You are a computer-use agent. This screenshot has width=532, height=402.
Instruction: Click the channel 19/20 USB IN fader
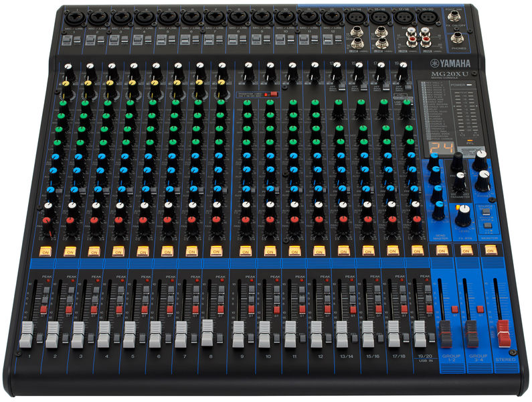tap(420, 333)
